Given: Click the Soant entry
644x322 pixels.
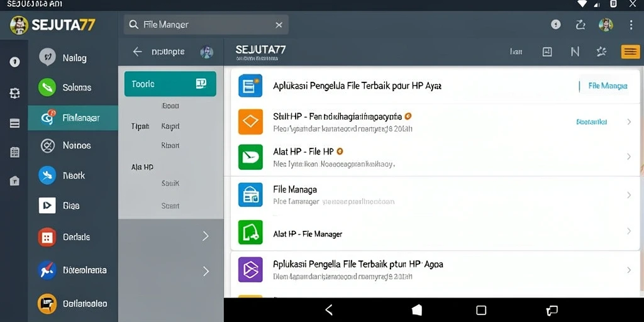Looking at the screenshot, I should (x=170, y=206).
